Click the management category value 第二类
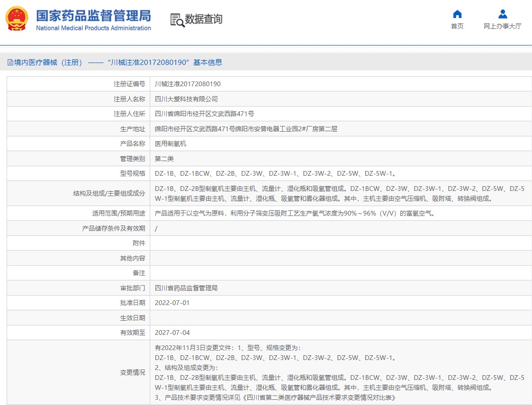 164,159
